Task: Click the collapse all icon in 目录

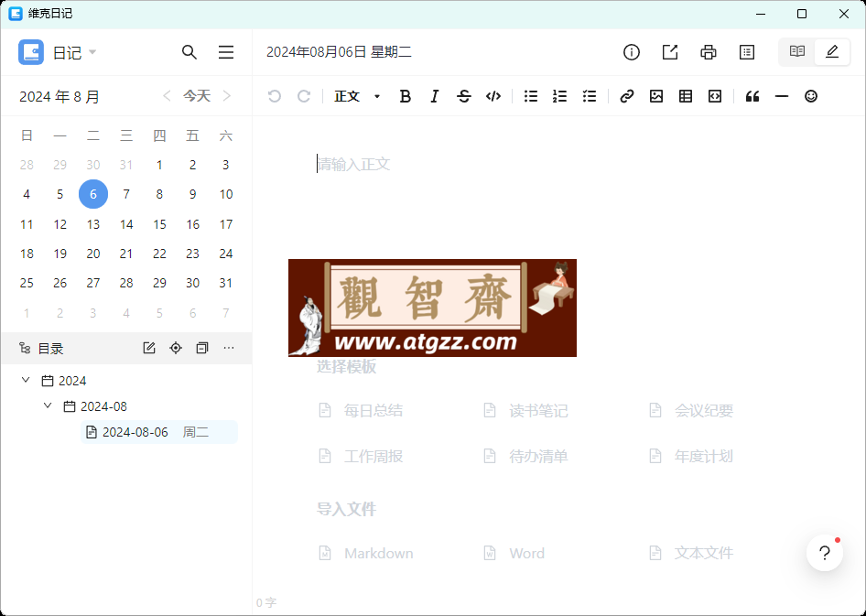Action: tap(202, 348)
